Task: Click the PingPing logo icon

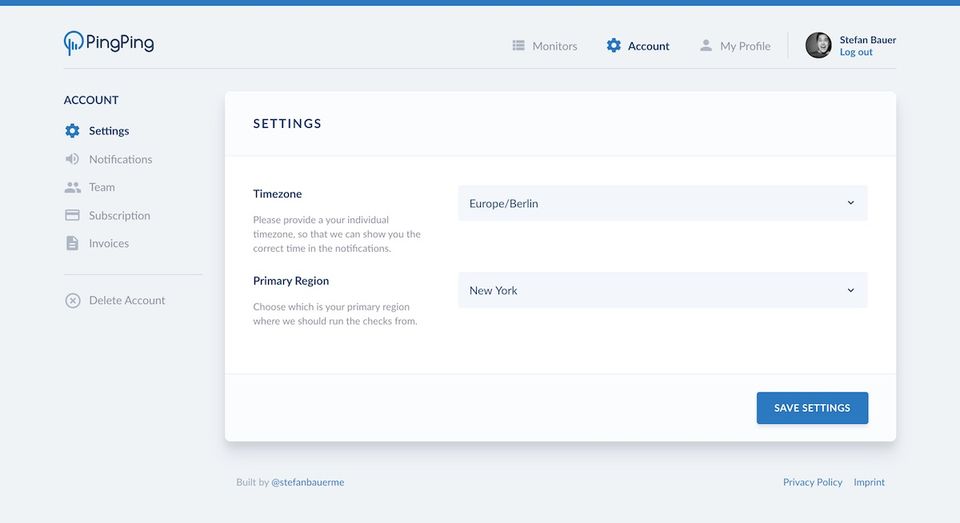Action: 73,43
